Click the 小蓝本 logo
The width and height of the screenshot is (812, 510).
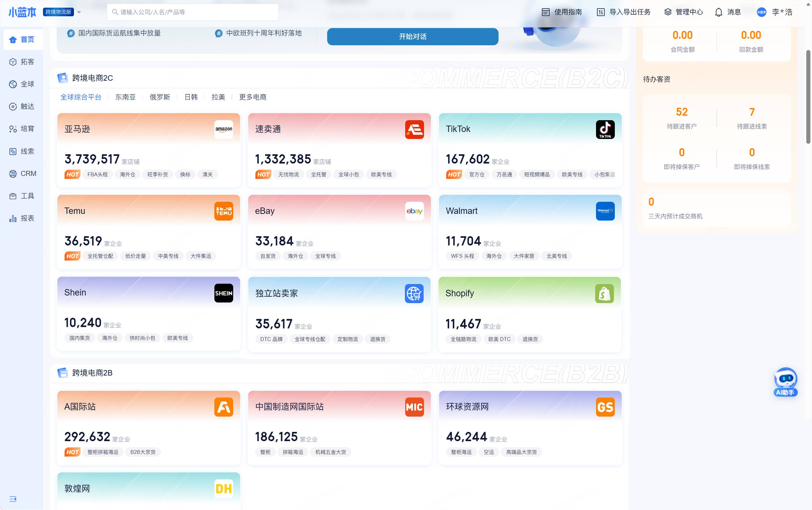(x=22, y=12)
